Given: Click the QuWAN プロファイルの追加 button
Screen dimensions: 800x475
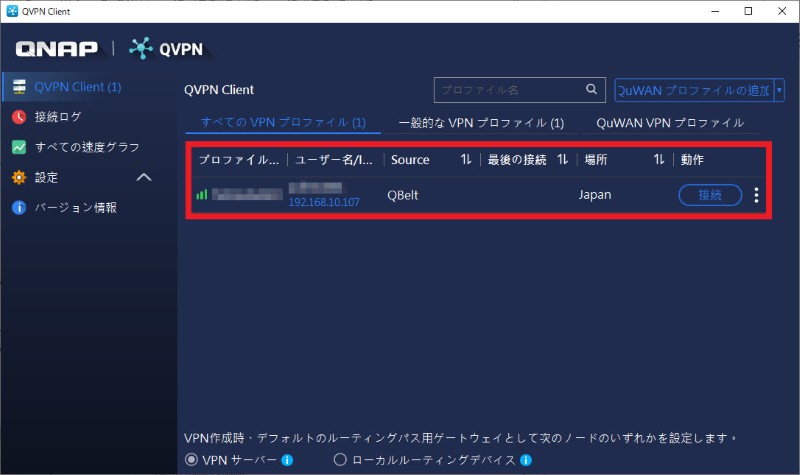Looking at the screenshot, I should point(694,90).
